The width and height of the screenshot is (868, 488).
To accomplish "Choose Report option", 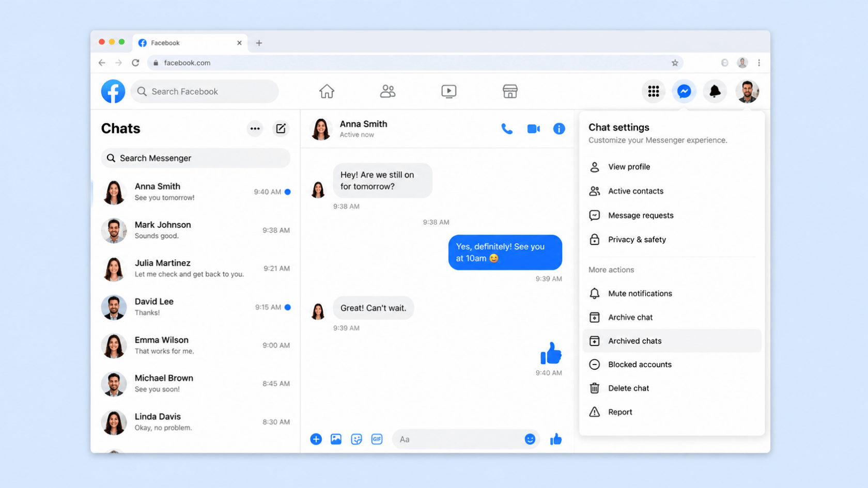I will pos(672,412).
